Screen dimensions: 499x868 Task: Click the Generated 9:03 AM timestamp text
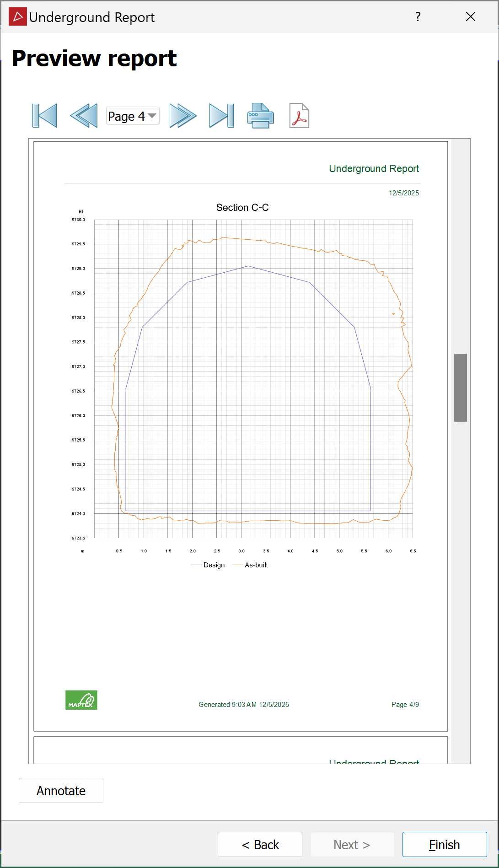pyautogui.click(x=244, y=705)
